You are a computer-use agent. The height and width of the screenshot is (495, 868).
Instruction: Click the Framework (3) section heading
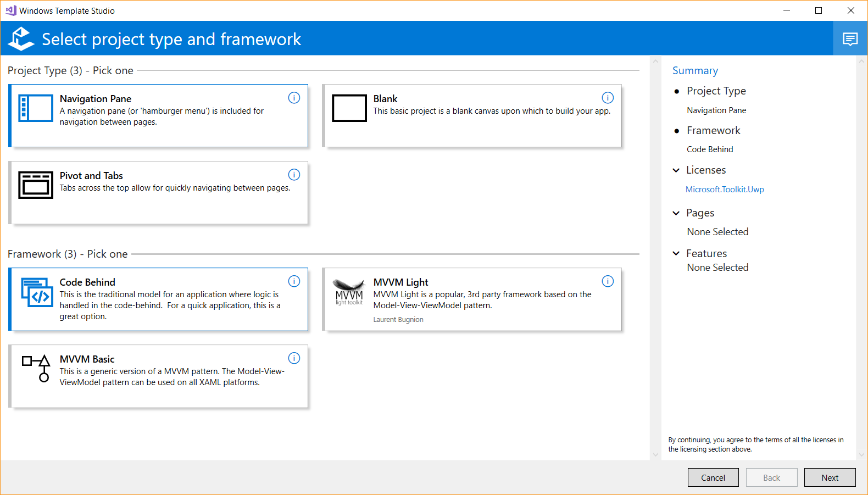pyautogui.click(x=68, y=254)
